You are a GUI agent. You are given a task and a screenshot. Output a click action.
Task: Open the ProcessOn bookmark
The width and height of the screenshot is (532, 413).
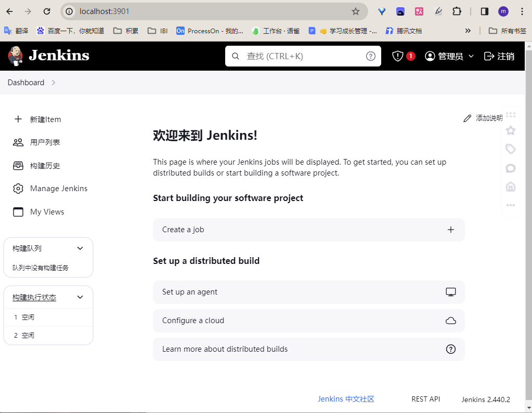210,31
